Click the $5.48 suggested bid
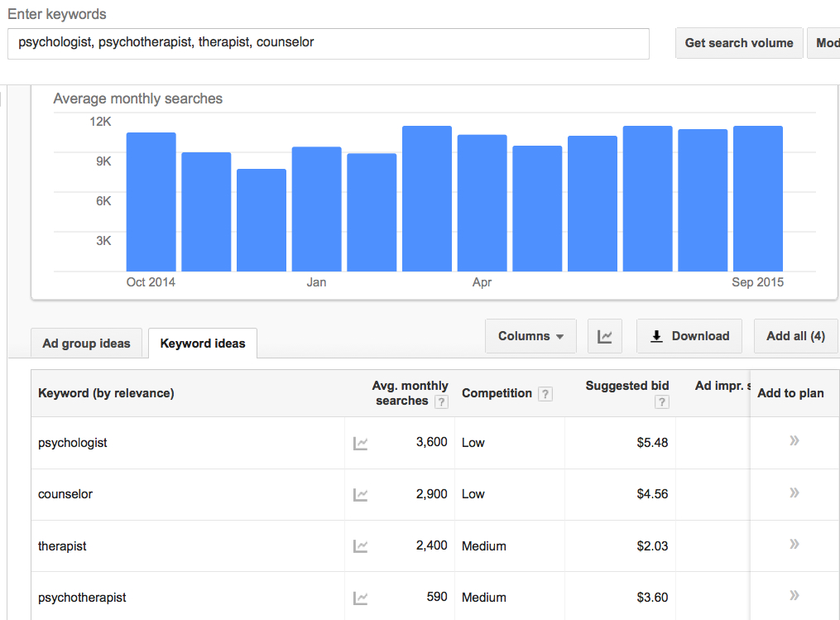This screenshot has width=840, height=620. [x=652, y=443]
